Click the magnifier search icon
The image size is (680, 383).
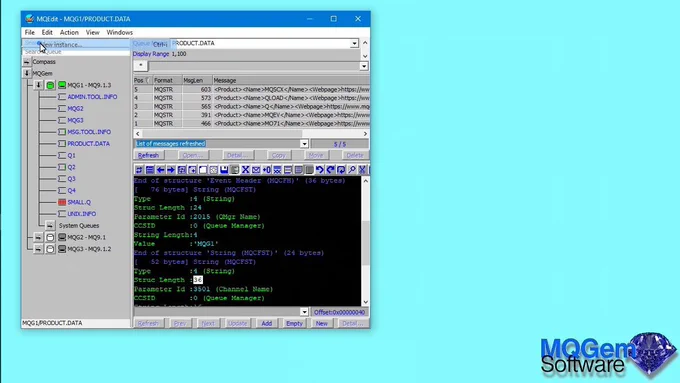[352, 170]
